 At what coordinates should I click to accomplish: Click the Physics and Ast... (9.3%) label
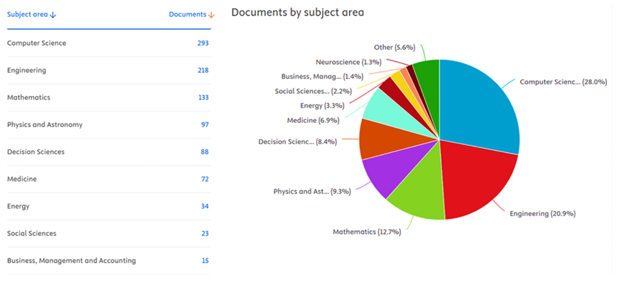[x=312, y=192]
